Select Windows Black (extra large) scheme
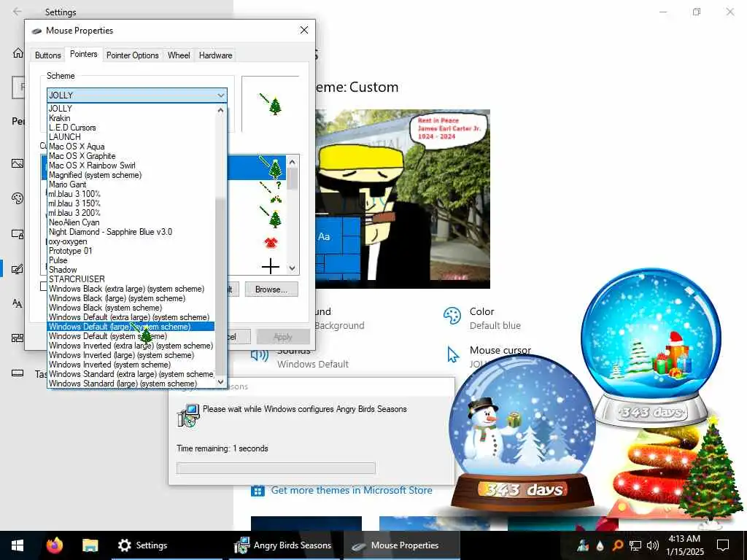The height and width of the screenshot is (560, 747). coord(131,289)
